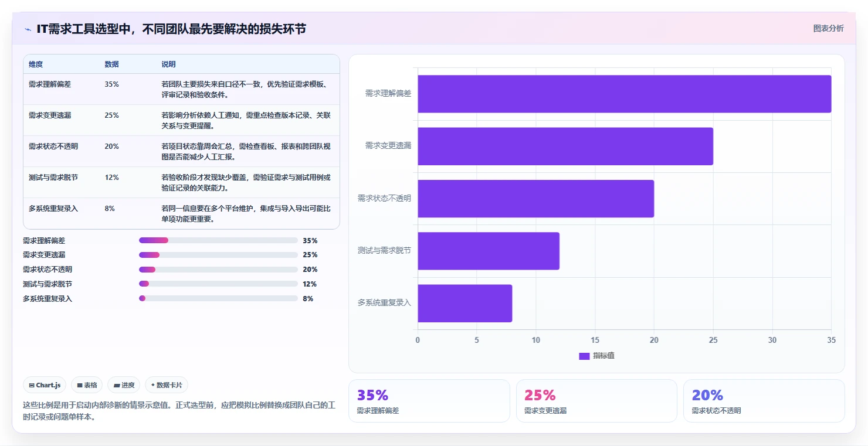
Task: Select the 数据卡片 chip
Action: (167, 385)
